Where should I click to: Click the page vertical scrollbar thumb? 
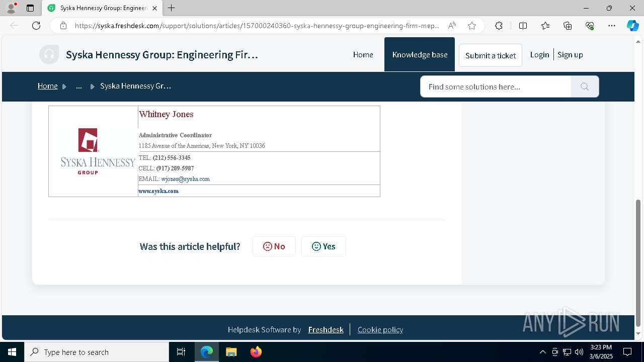point(638,263)
